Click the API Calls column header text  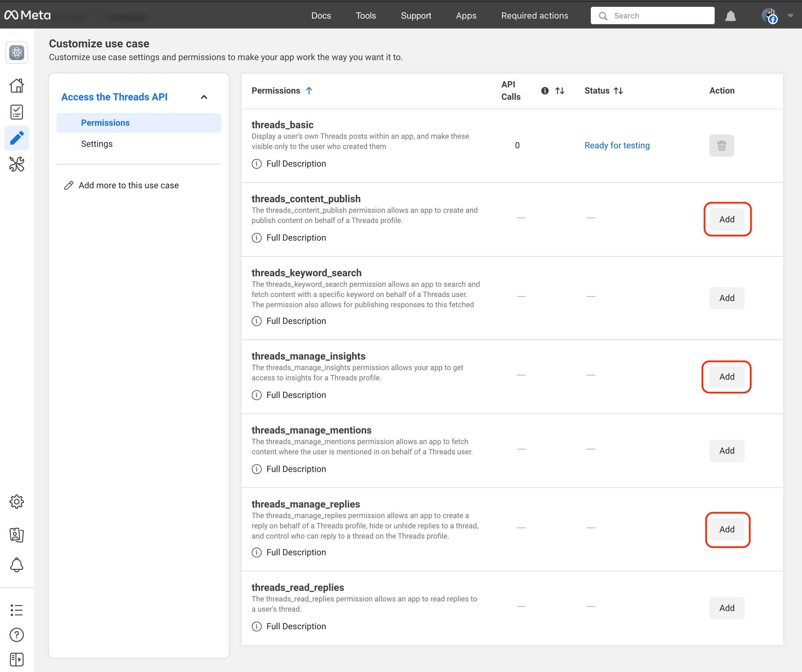[x=511, y=91]
